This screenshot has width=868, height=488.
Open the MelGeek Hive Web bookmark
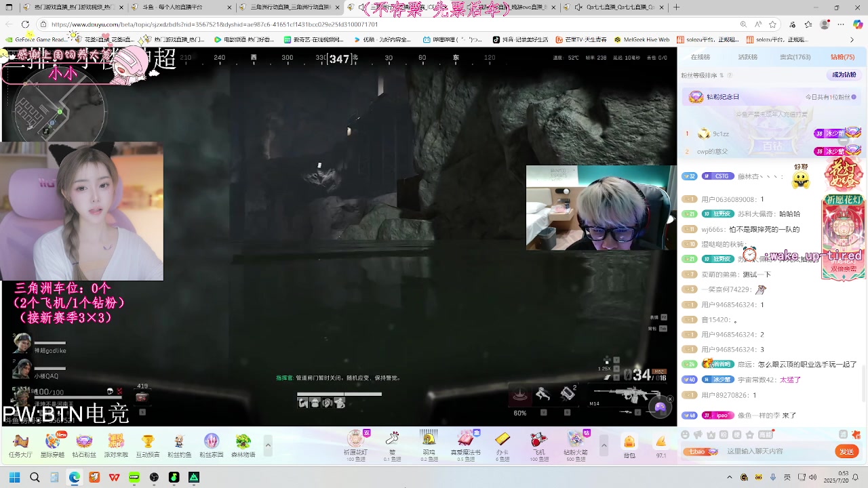coord(642,40)
